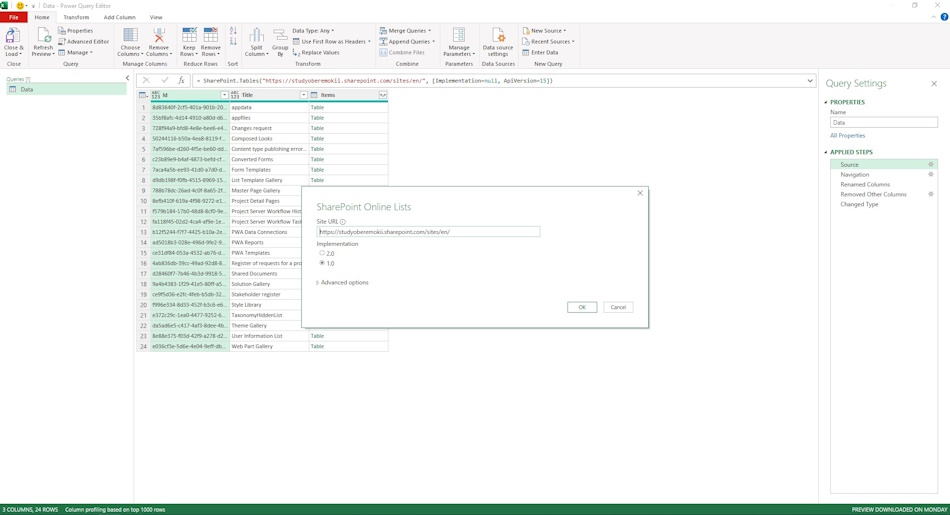The width and height of the screenshot is (950, 515).
Task: Close the SharePoint Online Lists dialog
Action: click(640, 193)
